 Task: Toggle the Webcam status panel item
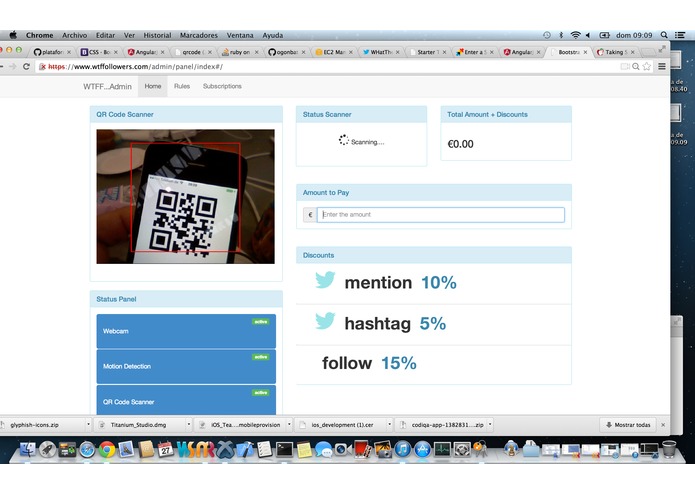click(x=186, y=331)
